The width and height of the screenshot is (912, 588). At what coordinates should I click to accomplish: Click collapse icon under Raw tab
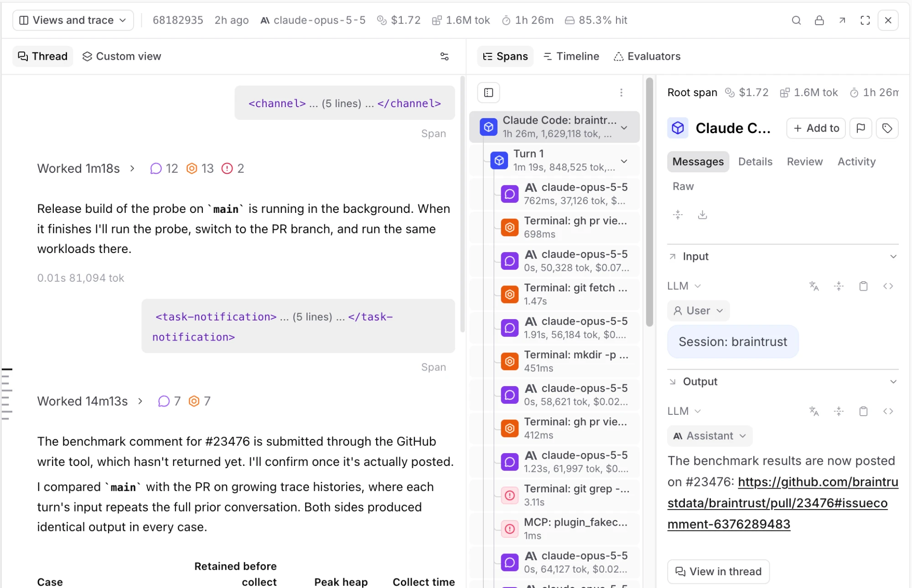pos(678,215)
